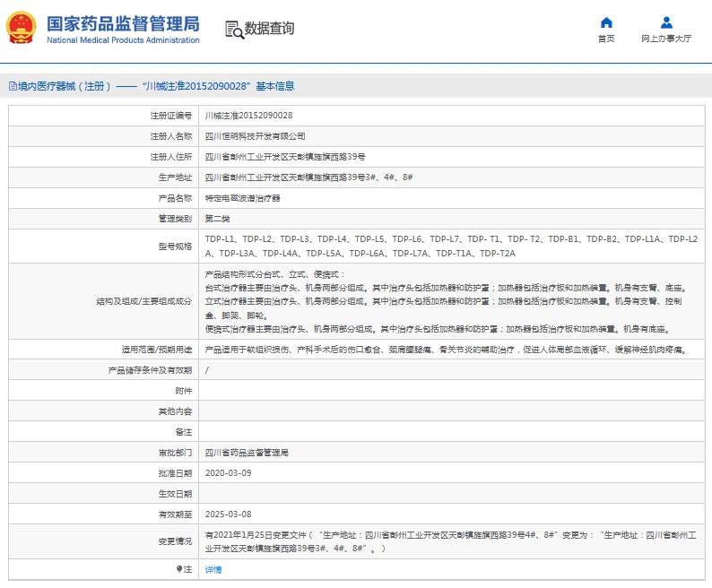Select registration number 川械注准20152090028 value
The height and width of the screenshot is (588, 712).
pos(248,116)
